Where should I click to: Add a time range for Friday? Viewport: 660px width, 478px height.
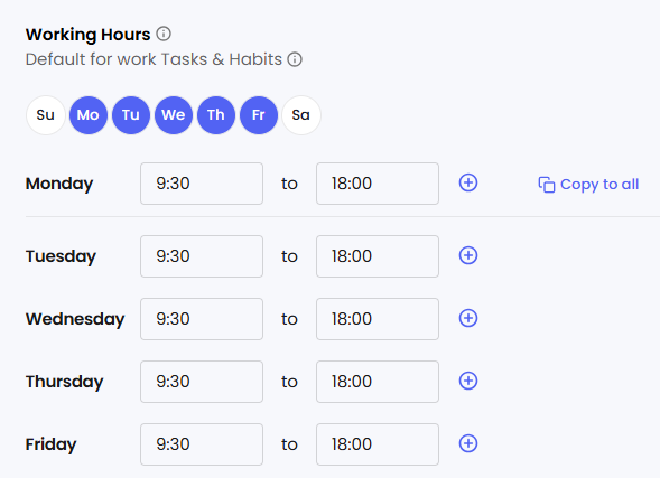468,443
